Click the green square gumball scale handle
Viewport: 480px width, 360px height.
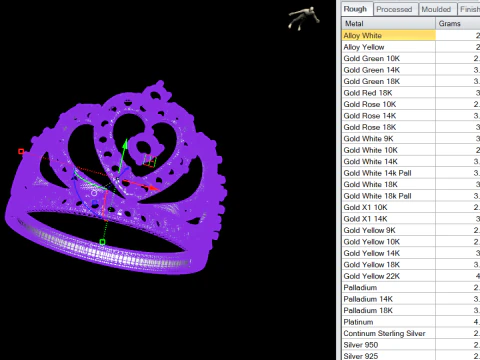pos(103,242)
